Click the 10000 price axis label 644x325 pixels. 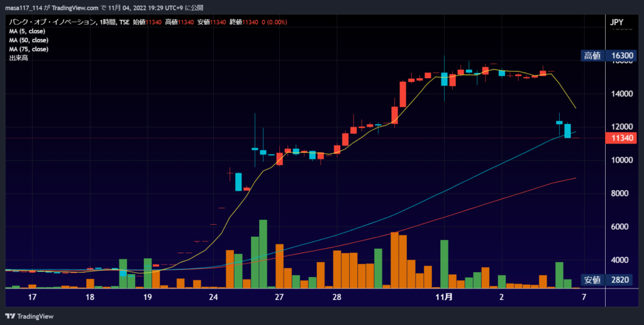[621, 160]
